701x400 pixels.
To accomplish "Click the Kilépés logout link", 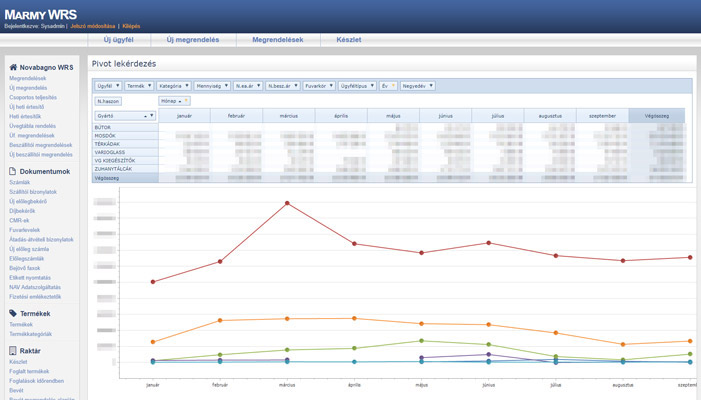I will tap(131, 26).
